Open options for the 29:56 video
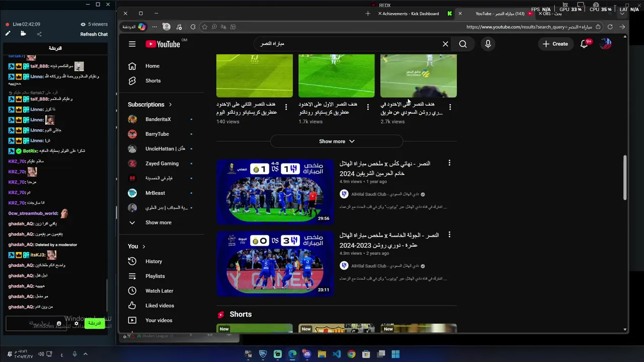This screenshot has height=362, width=644. point(449,163)
